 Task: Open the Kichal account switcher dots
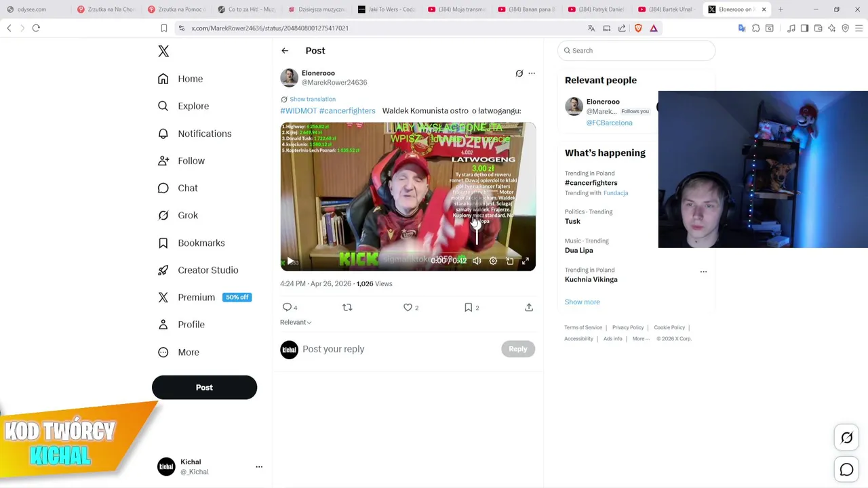click(x=259, y=467)
